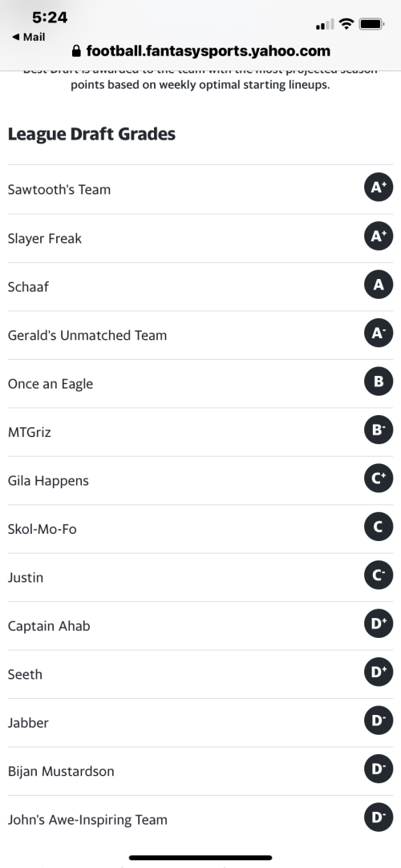Tap the home indicator bar at the bottom

click(200, 858)
